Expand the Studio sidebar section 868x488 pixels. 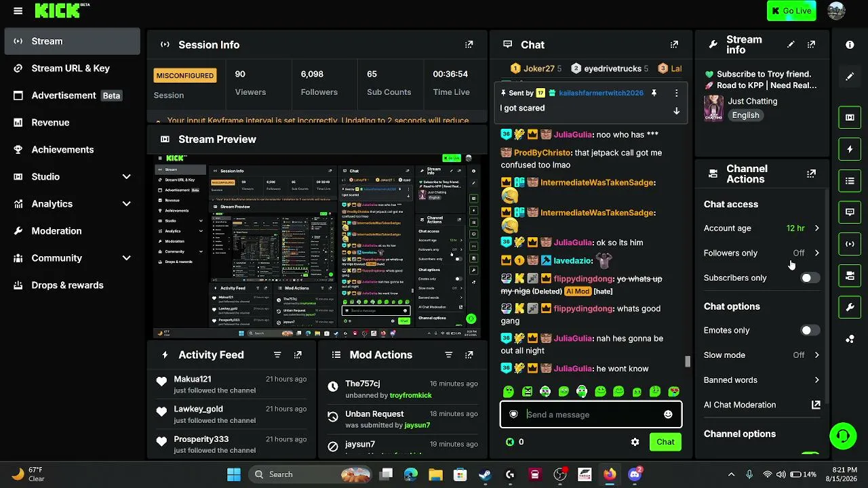tap(126, 177)
